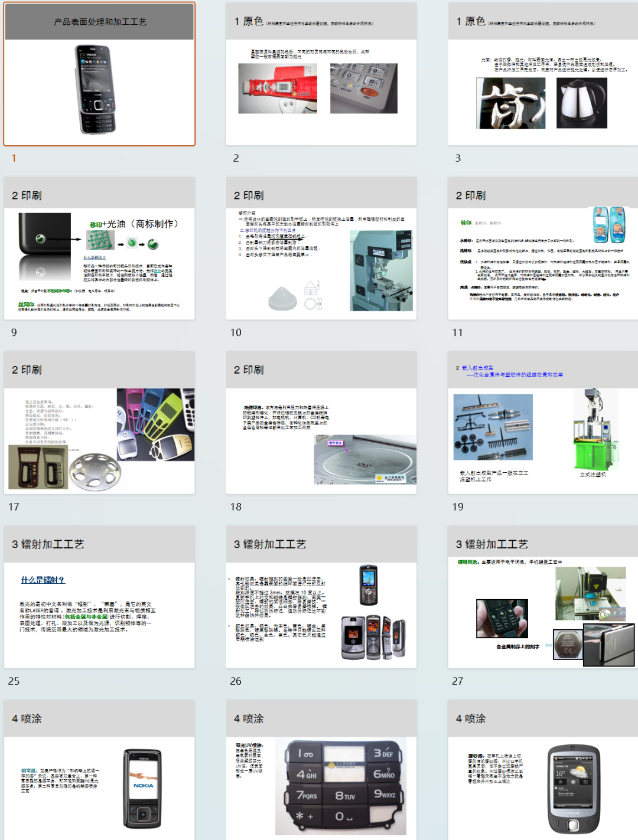
Task: Select slide 1 with the Nokia slider phone
Action: 99,74
